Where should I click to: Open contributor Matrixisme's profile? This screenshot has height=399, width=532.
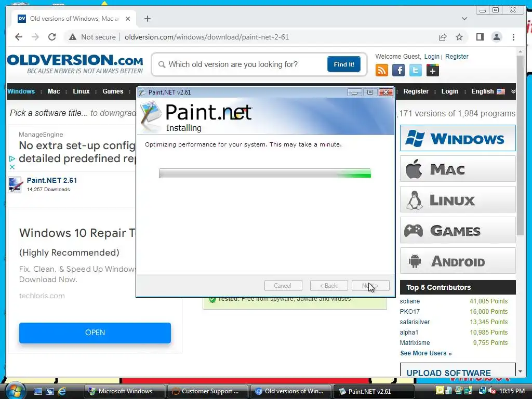tap(415, 343)
